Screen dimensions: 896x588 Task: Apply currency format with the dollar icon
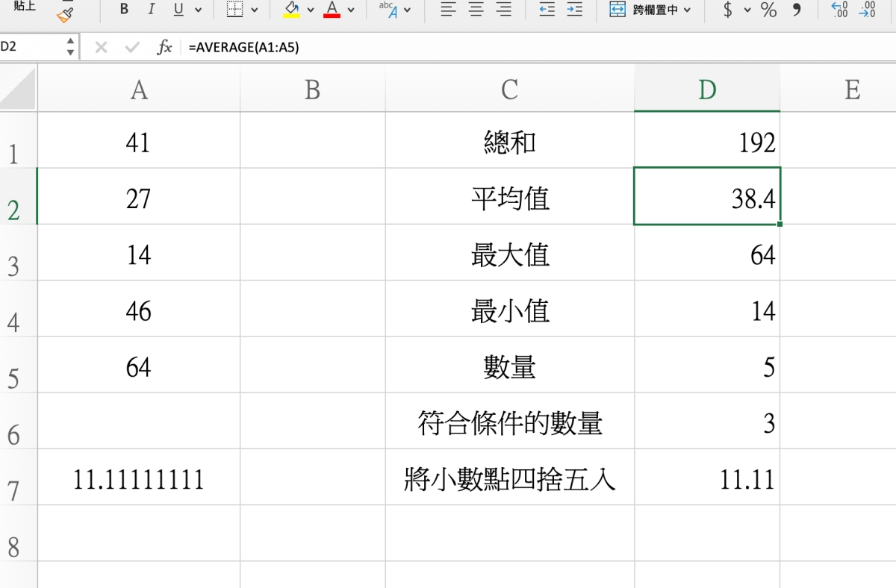click(728, 10)
